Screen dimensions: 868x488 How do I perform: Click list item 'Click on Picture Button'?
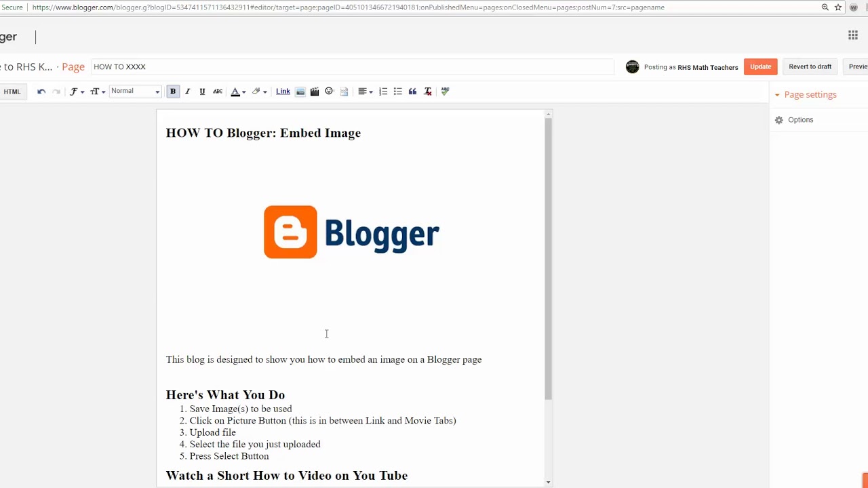coord(323,421)
